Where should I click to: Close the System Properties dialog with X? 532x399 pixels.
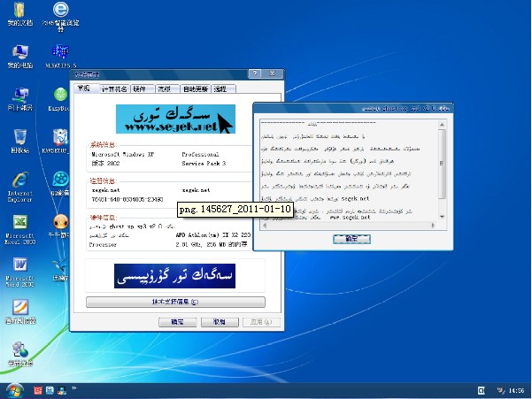click(x=272, y=73)
